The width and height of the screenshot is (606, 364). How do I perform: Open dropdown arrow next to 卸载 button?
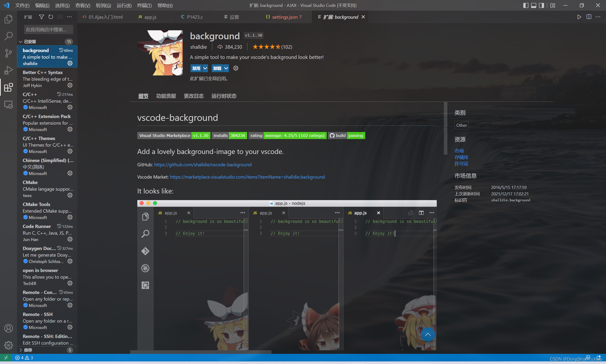click(x=226, y=68)
